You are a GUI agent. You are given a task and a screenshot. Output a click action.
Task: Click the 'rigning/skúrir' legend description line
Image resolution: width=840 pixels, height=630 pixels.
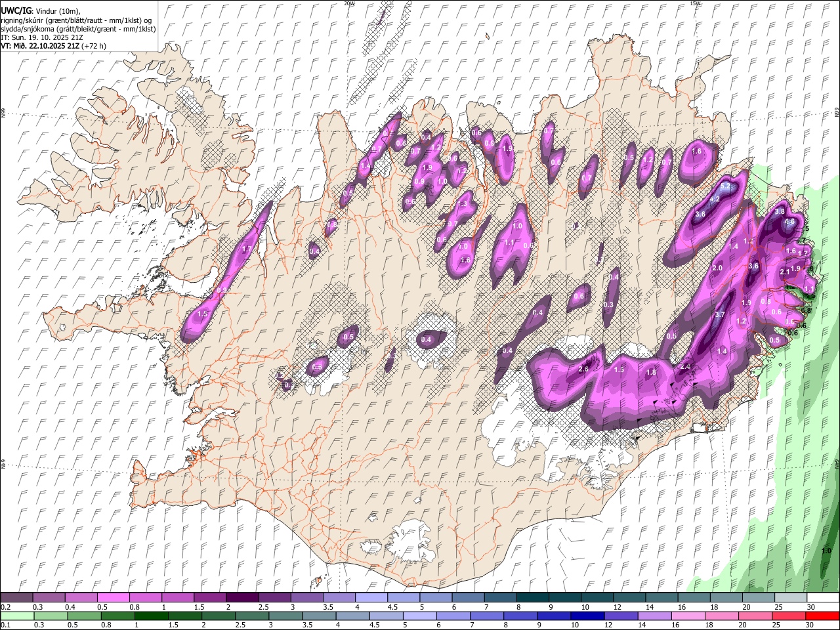[77, 20]
